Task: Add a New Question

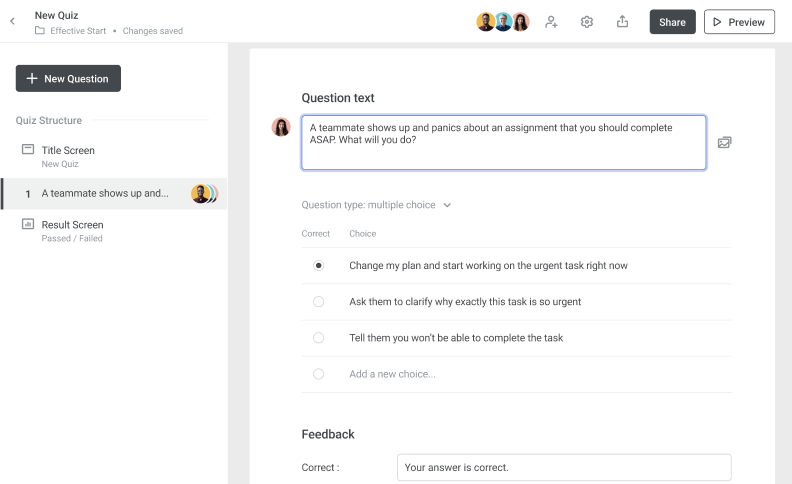Action: (68, 79)
